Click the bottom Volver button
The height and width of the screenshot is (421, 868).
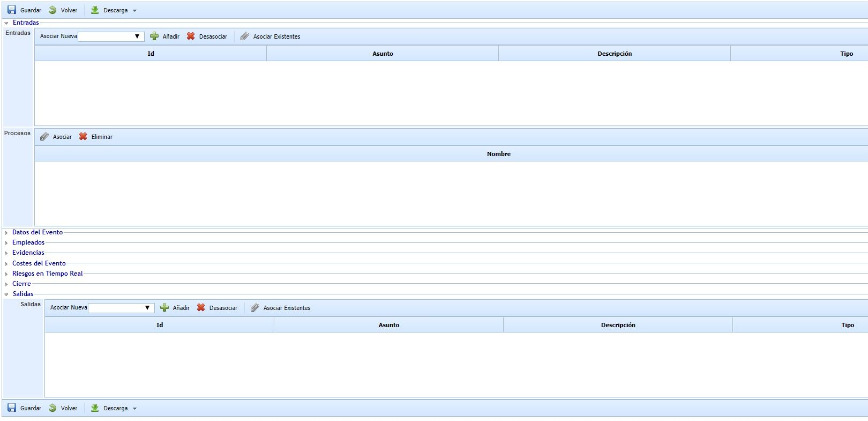(x=63, y=408)
